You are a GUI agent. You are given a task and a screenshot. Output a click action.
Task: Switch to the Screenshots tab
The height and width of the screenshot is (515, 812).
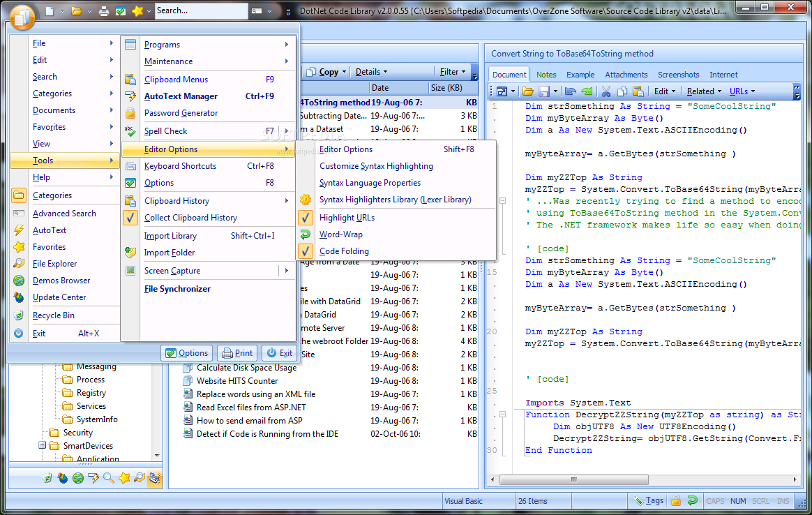click(678, 75)
